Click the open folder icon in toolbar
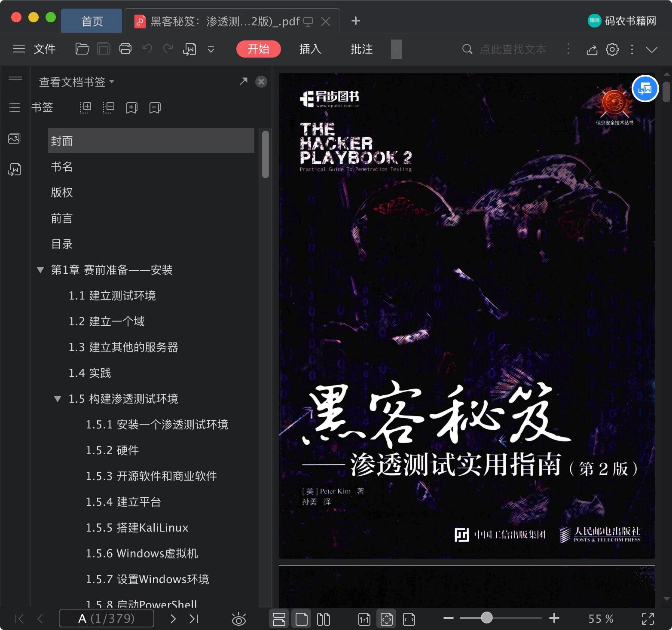This screenshot has width=672, height=630. (82, 49)
